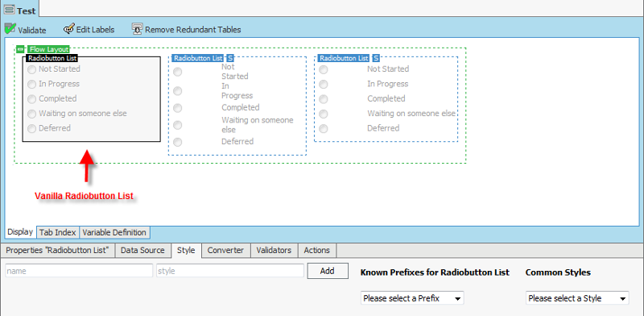Viewport: 644px width, 316px height.
Task: Select Not Started in vanilla radiobutton list
Action: [x=31, y=69]
